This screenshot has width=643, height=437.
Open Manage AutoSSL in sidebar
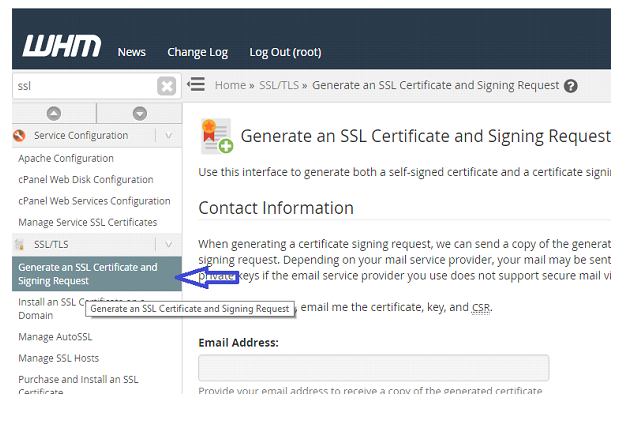pos(55,337)
